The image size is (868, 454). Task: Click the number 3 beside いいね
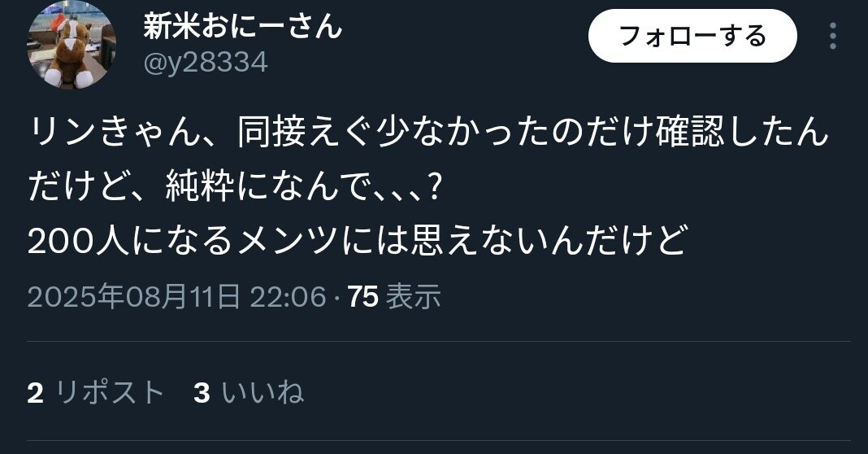202,392
